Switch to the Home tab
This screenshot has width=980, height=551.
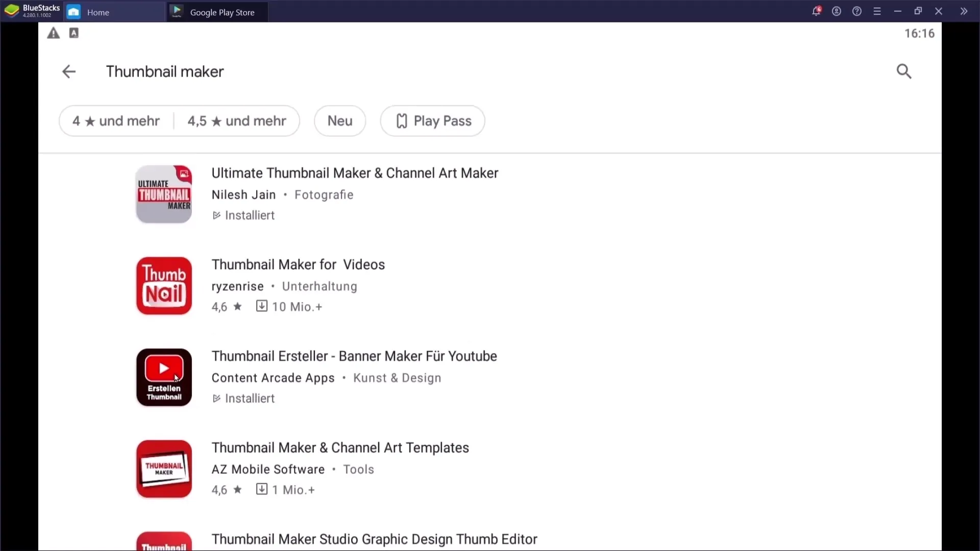(x=114, y=12)
